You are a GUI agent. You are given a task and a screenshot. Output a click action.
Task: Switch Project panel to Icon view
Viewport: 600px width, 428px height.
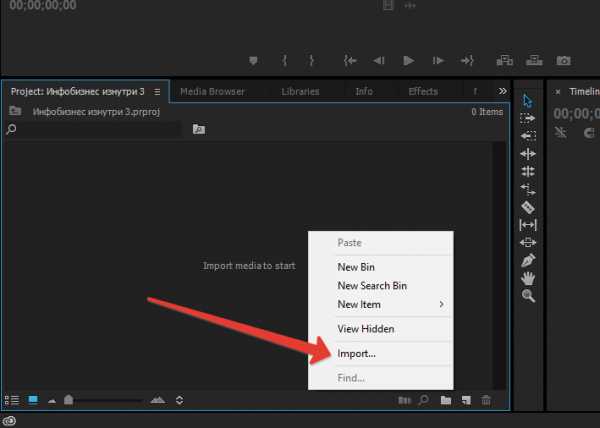[x=32, y=400]
